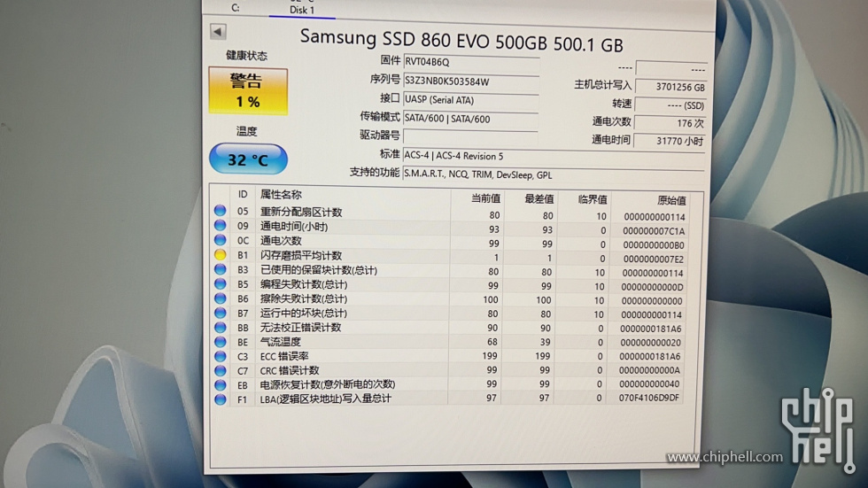Click the blue status icon for attribute C7

pyautogui.click(x=221, y=370)
